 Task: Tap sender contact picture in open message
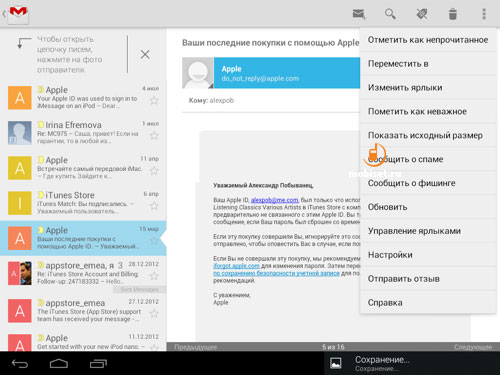point(198,73)
